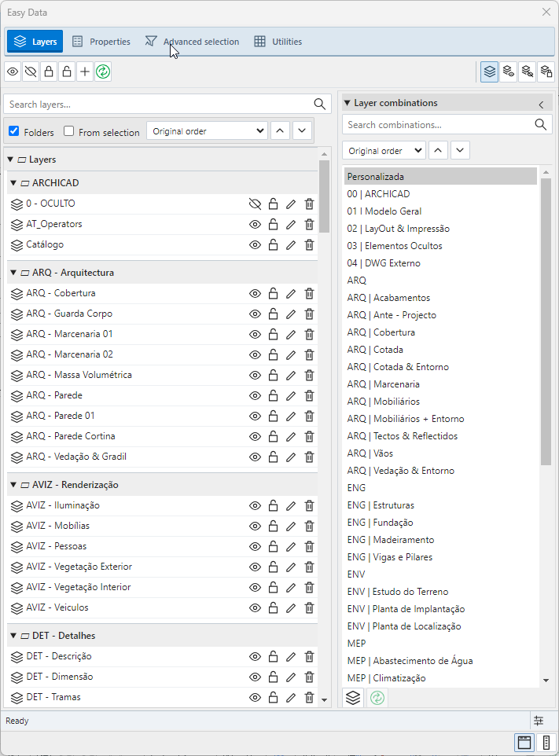
Task: Click the layers with padlock view icon
Action: [546, 72]
